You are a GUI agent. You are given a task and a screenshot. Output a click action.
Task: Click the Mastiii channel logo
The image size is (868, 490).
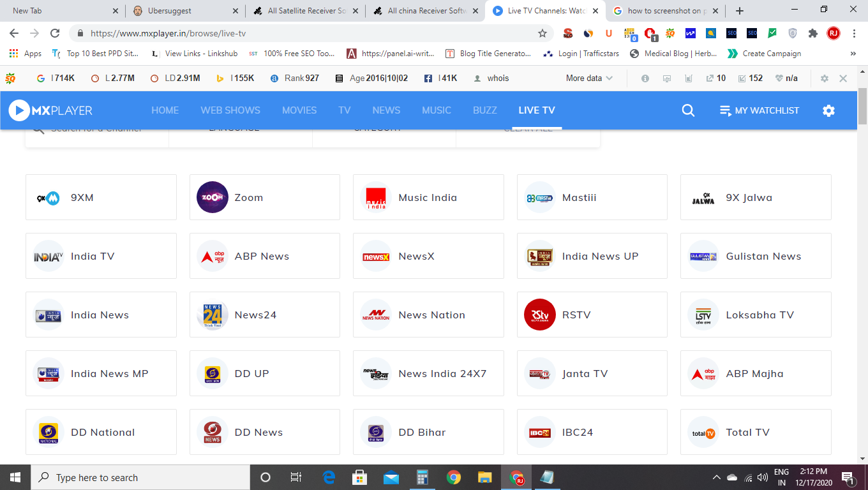(540, 197)
